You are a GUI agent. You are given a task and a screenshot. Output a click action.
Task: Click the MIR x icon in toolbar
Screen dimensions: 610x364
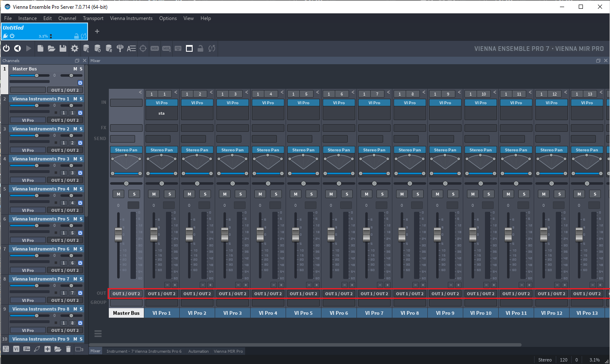pos(166,48)
